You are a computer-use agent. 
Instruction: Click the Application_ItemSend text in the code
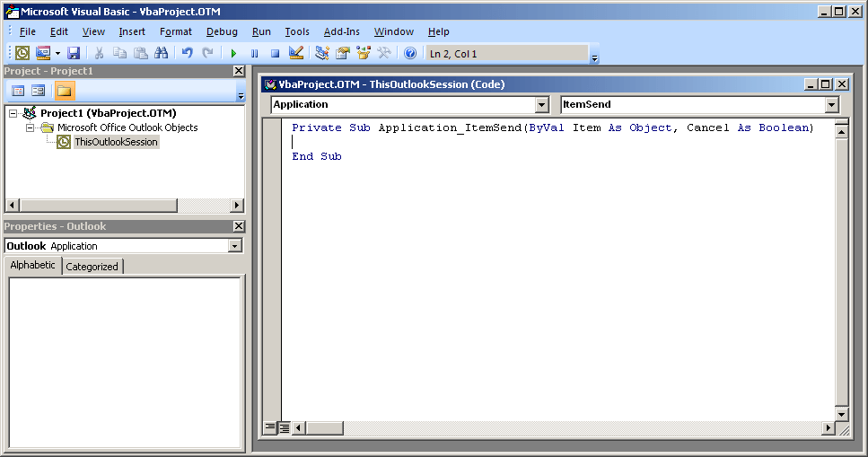(450, 127)
